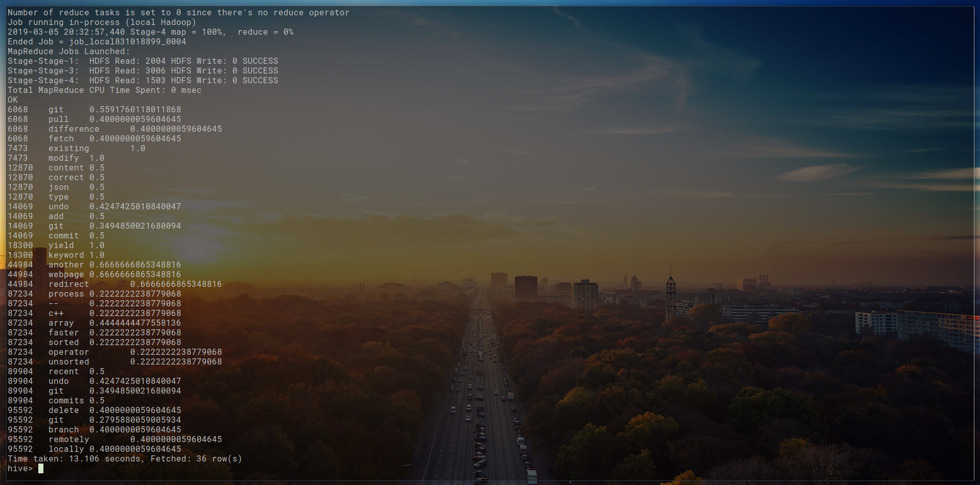Click the 'Fetched: 36 row(s)' text
This screenshot has width=980, height=485.
(x=197, y=458)
